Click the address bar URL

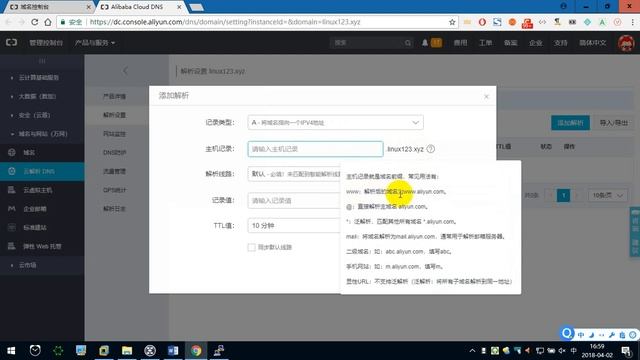224,22
